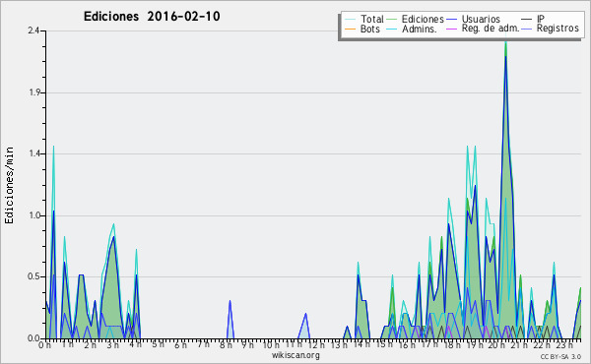
Task: Select Reg. de adm. legend entry
Action: click(491, 29)
